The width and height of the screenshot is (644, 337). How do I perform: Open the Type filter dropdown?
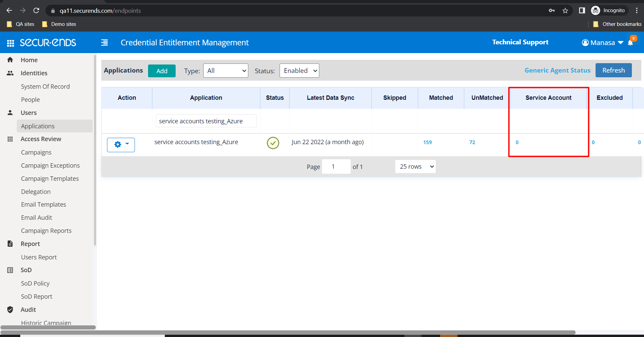(225, 71)
